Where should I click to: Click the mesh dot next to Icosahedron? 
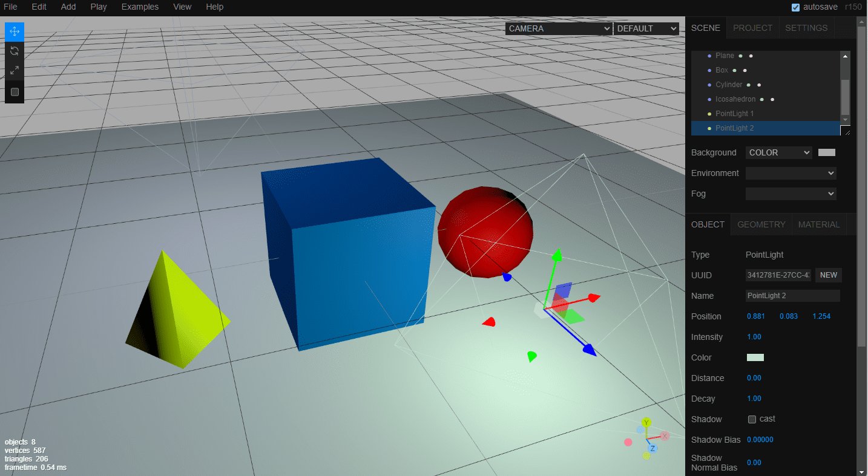pyautogui.click(x=761, y=99)
